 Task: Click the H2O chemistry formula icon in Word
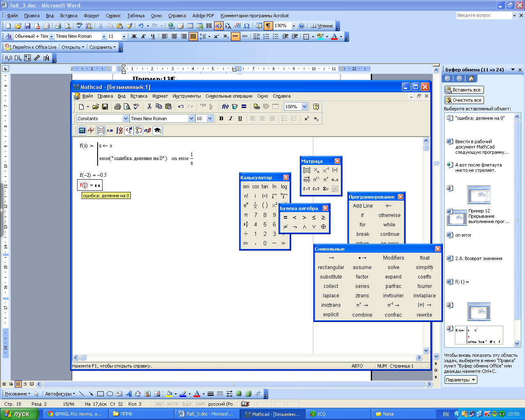point(9,58)
